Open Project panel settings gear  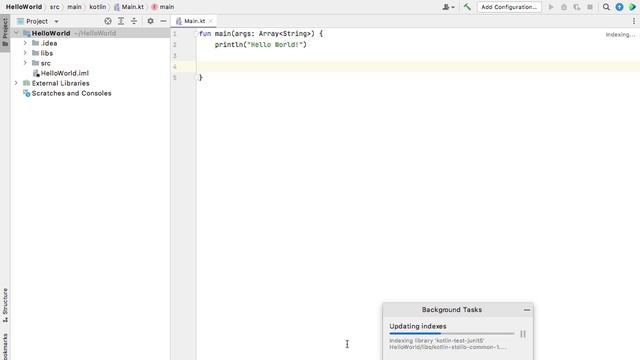pos(150,21)
